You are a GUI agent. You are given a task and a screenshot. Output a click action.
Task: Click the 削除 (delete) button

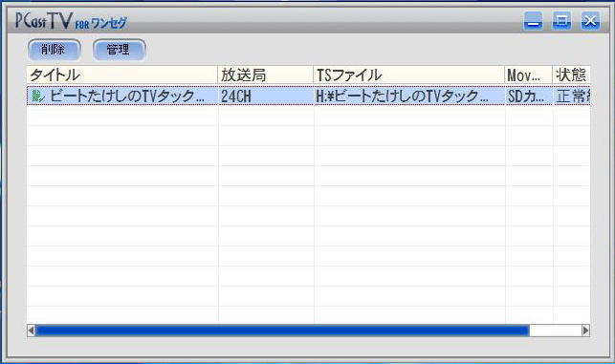(55, 50)
